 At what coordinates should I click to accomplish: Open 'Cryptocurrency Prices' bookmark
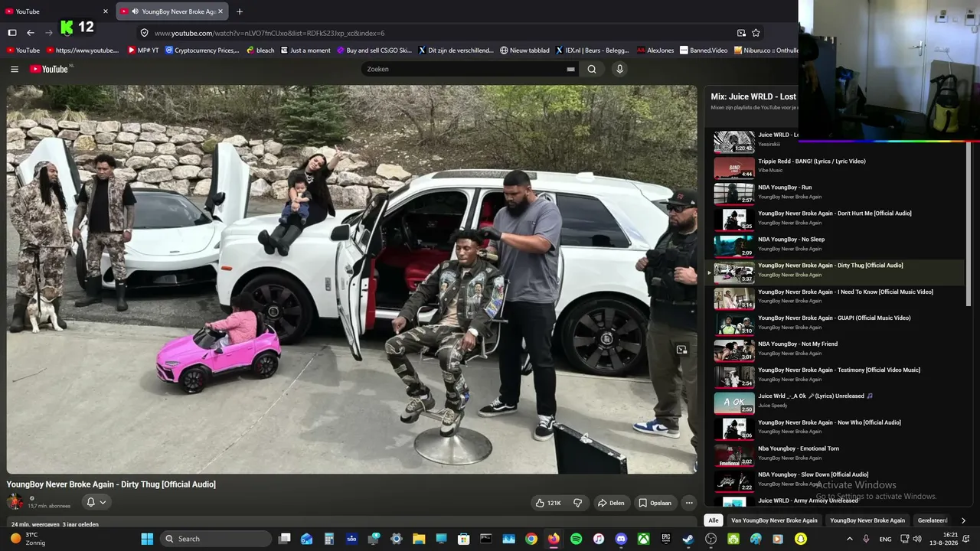point(202,51)
